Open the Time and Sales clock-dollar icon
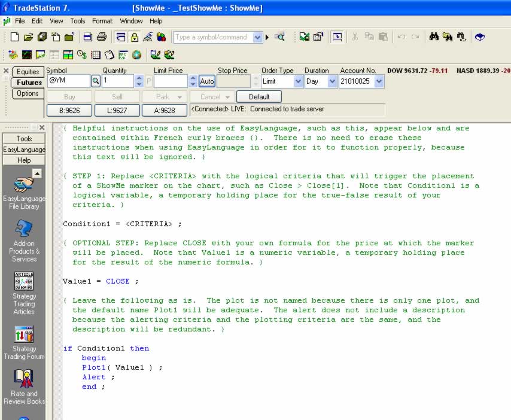 [82, 54]
